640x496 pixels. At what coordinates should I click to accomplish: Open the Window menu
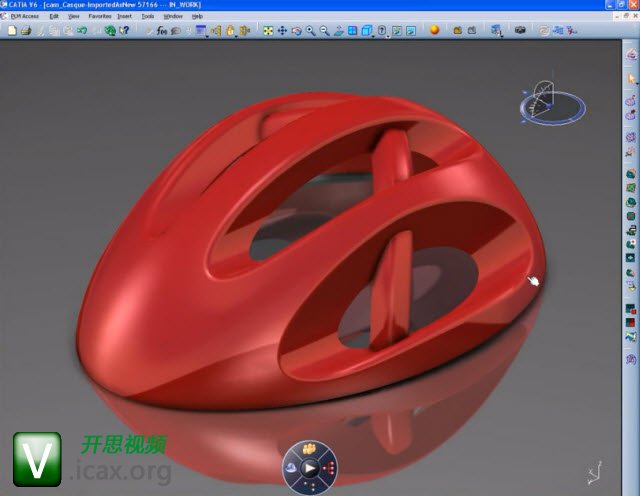[173, 16]
